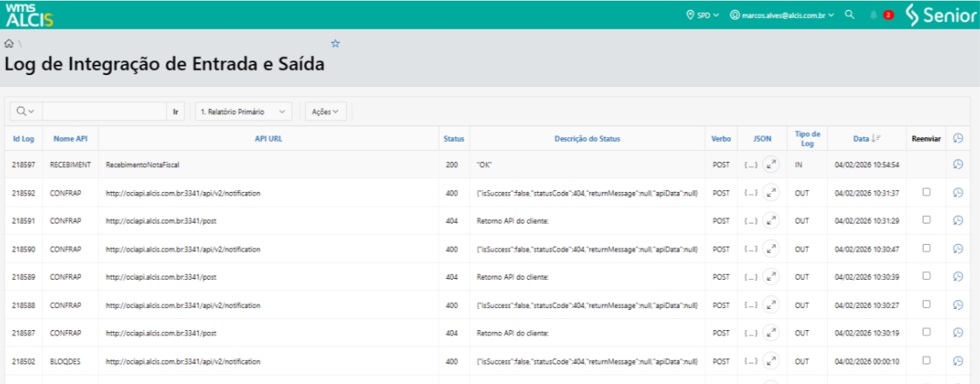The image size is (980, 384).
Task: Sort by the Data column header
Action: click(861, 138)
